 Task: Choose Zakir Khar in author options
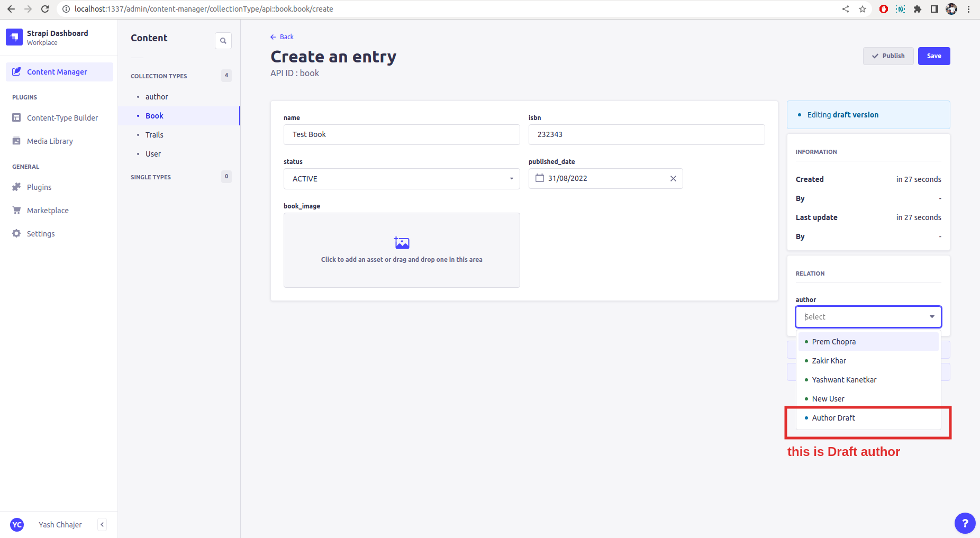coord(829,361)
